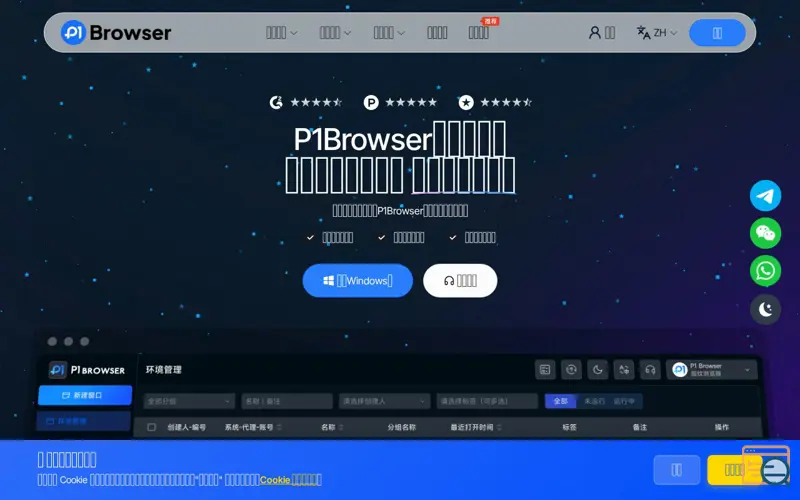Click the refresh sync icon in preview toolbar
This screenshot has height=500, width=800.
[571, 369]
